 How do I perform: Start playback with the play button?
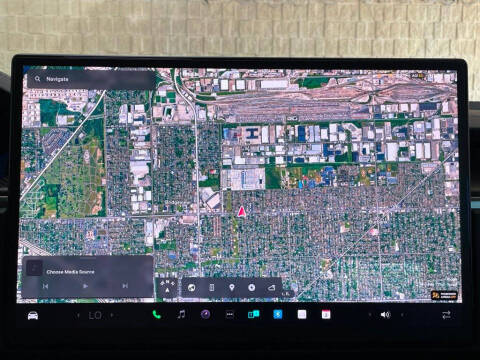(85, 286)
